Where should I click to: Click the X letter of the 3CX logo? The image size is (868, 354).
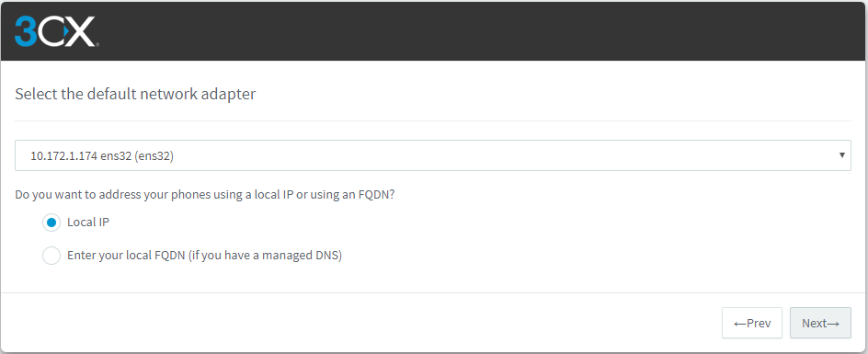point(85,31)
